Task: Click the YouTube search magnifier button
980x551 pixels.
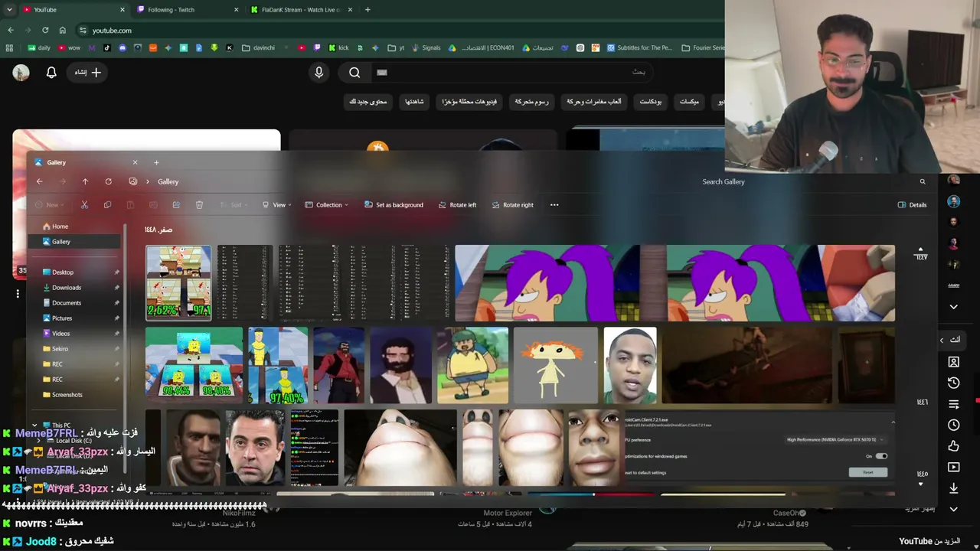Action: [354, 73]
